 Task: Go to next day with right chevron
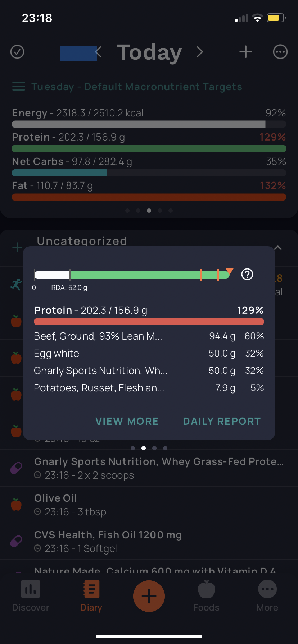pyautogui.click(x=200, y=52)
